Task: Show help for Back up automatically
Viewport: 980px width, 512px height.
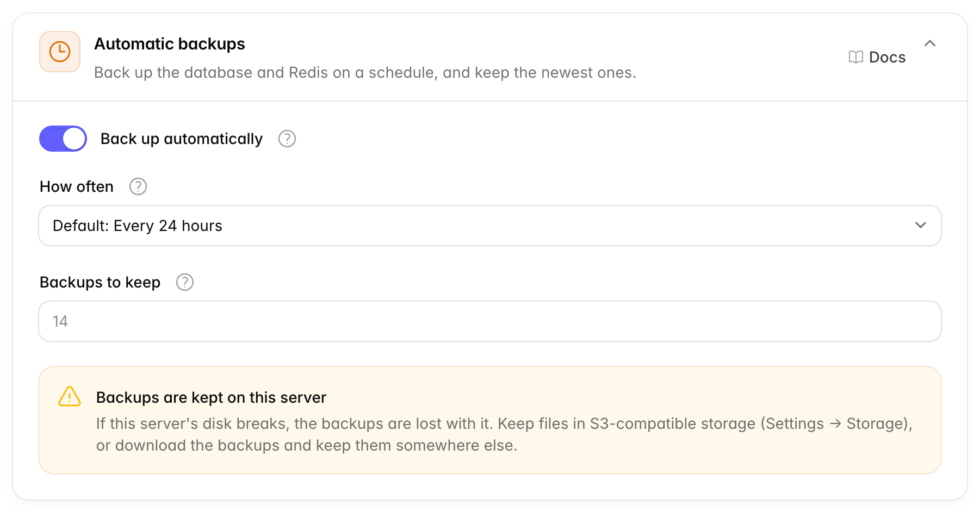Action: click(x=287, y=139)
